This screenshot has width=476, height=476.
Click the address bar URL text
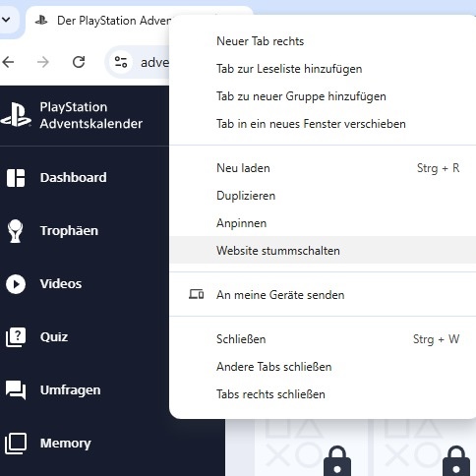(x=154, y=62)
